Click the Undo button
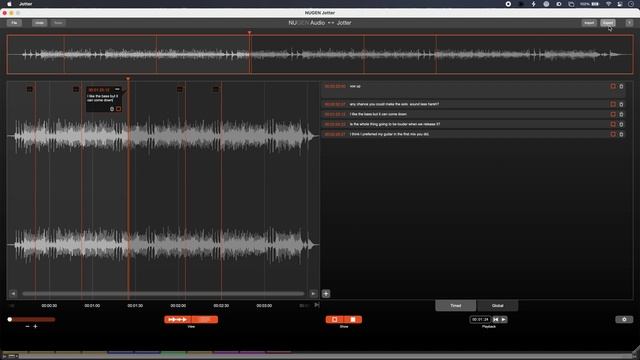Screen dimensions: 640x360 [x=40, y=23]
